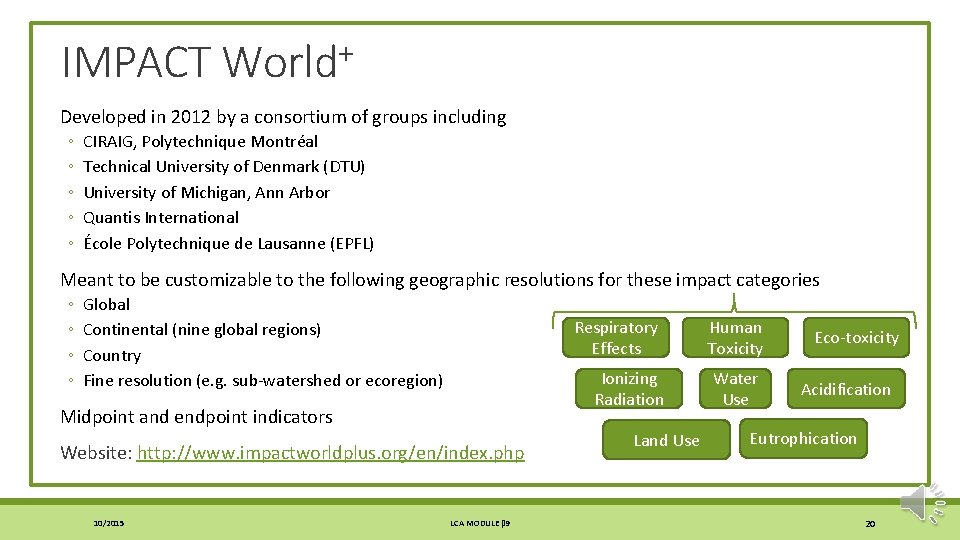This screenshot has width=960, height=540.
Task: Select the Water Use box
Action: (735, 389)
